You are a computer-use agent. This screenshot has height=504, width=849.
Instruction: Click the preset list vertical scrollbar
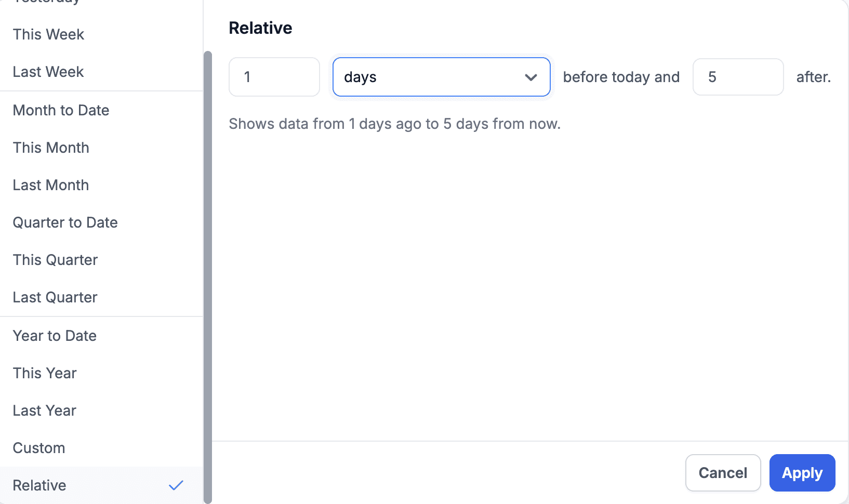tap(208, 275)
